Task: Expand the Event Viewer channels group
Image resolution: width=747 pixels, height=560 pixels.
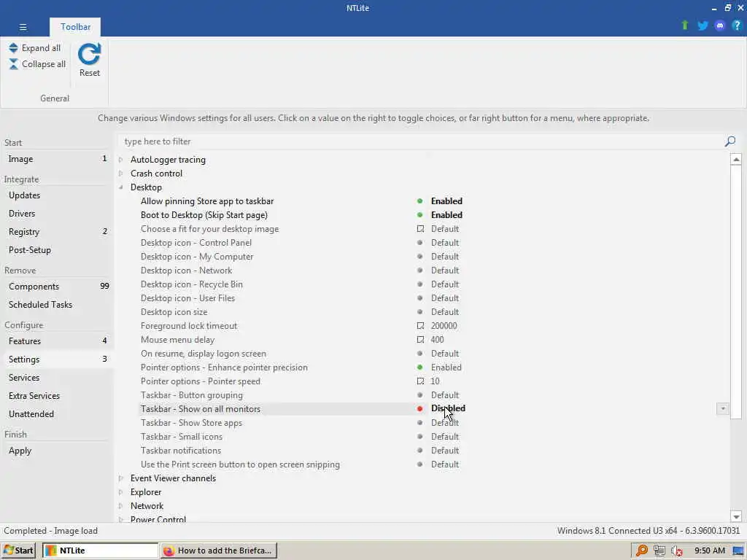Action: (x=120, y=478)
